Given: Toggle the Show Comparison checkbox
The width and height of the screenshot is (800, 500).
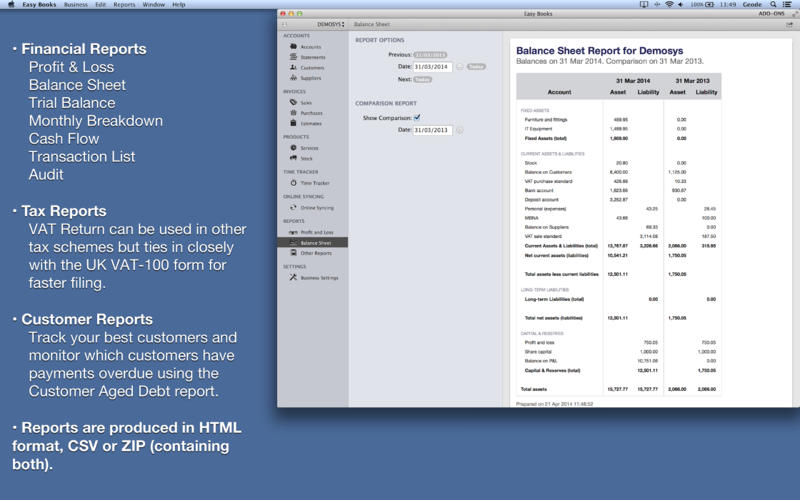Looking at the screenshot, I should tap(417, 117).
